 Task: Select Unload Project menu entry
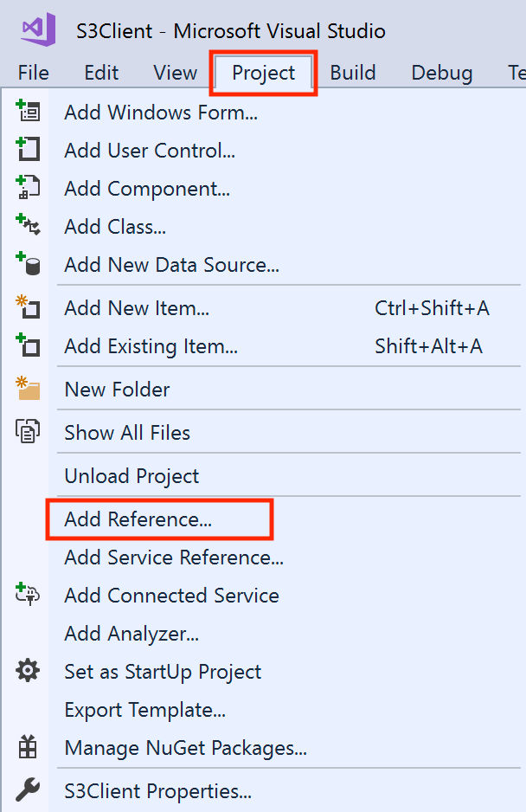131,476
